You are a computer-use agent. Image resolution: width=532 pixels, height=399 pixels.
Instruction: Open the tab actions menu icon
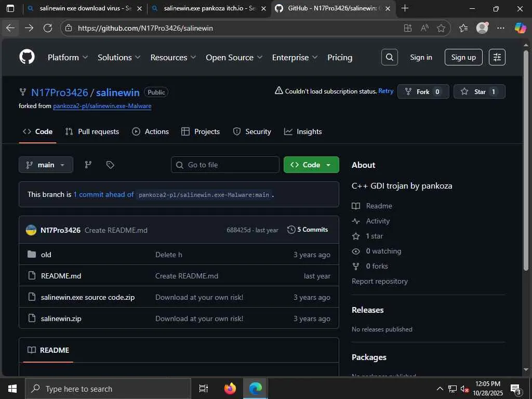pyautogui.click(x=10, y=8)
